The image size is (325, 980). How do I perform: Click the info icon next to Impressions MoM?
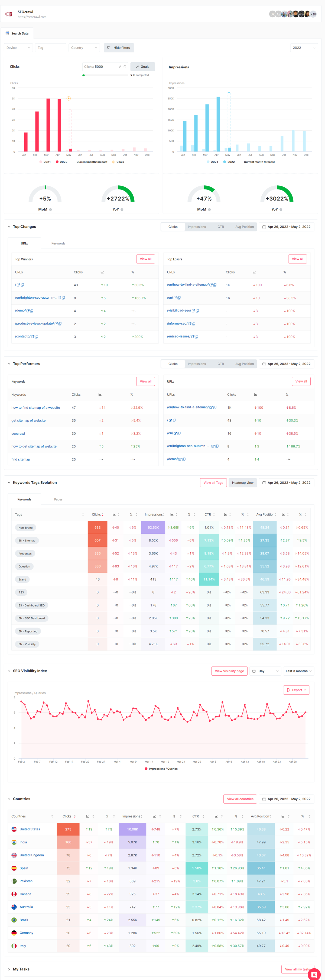pyautogui.click(x=209, y=209)
